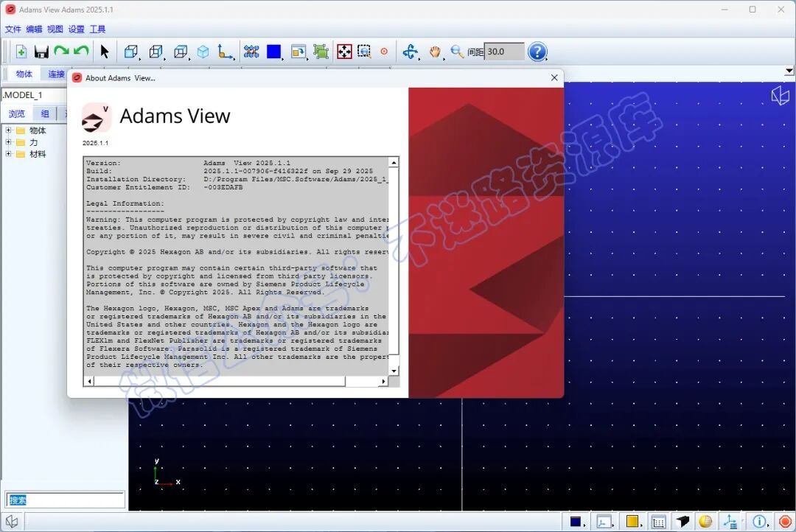Click the blue linked-nodes icon in the toolbar
Viewport: 796px width, 532px height.
coord(251,52)
